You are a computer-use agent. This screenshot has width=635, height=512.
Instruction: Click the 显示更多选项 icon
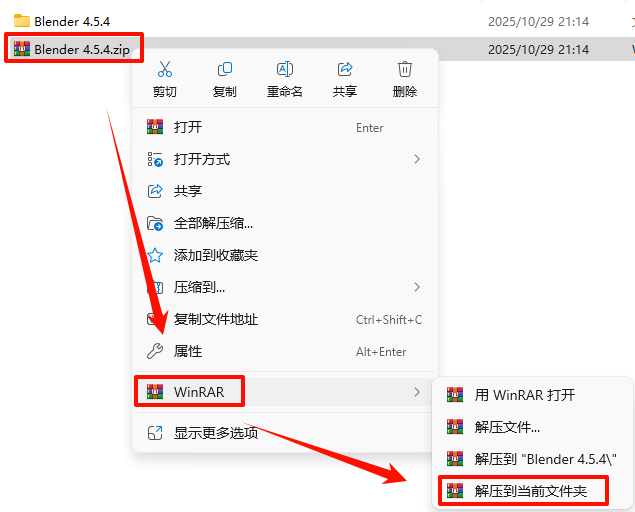155,433
